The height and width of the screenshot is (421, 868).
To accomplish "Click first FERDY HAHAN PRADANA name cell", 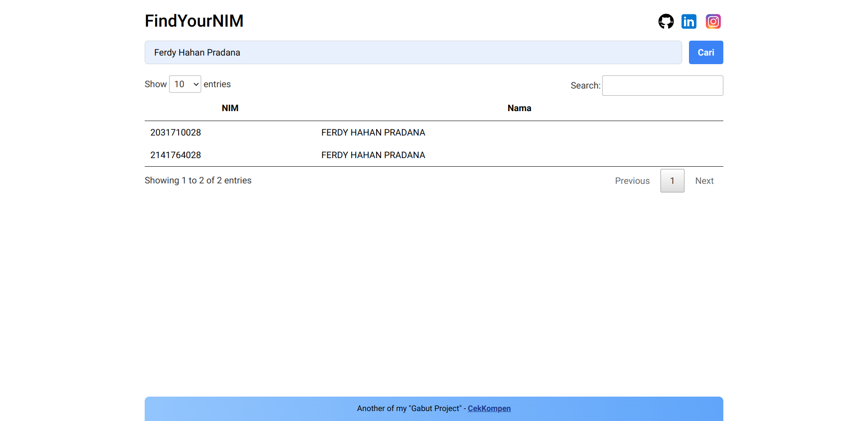I will (x=373, y=132).
